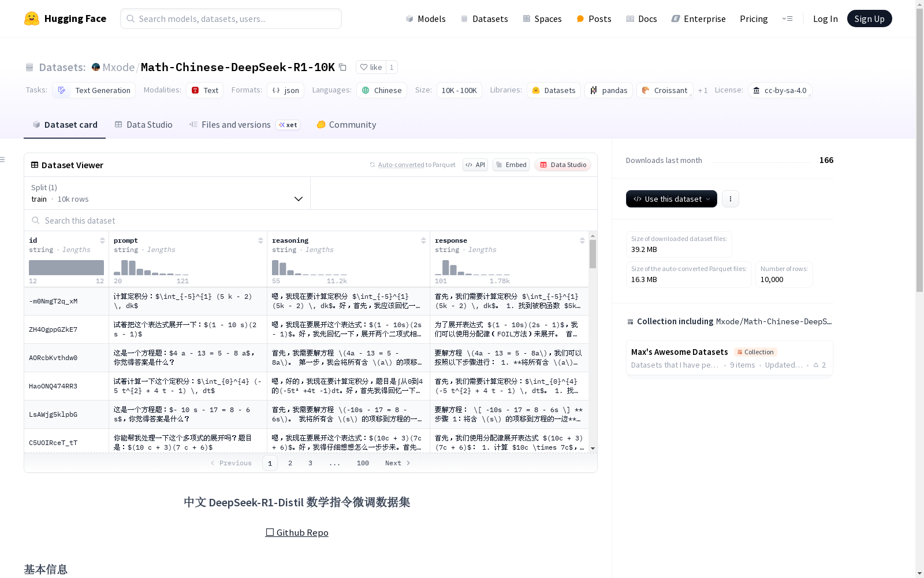Viewport: 924px width, 578px height.
Task: Select row id ZH4OgppGZkE7
Action: click(53, 329)
